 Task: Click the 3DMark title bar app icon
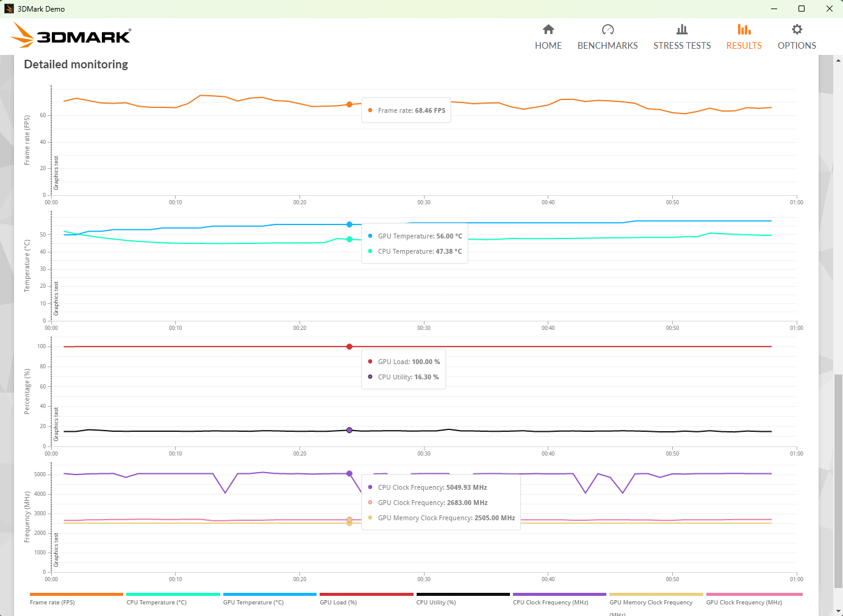pos(9,9)
